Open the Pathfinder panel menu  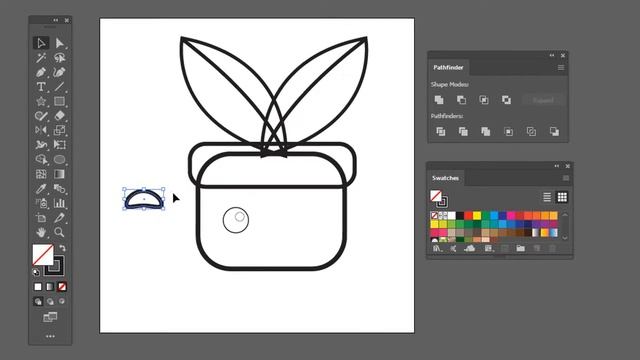561,67
